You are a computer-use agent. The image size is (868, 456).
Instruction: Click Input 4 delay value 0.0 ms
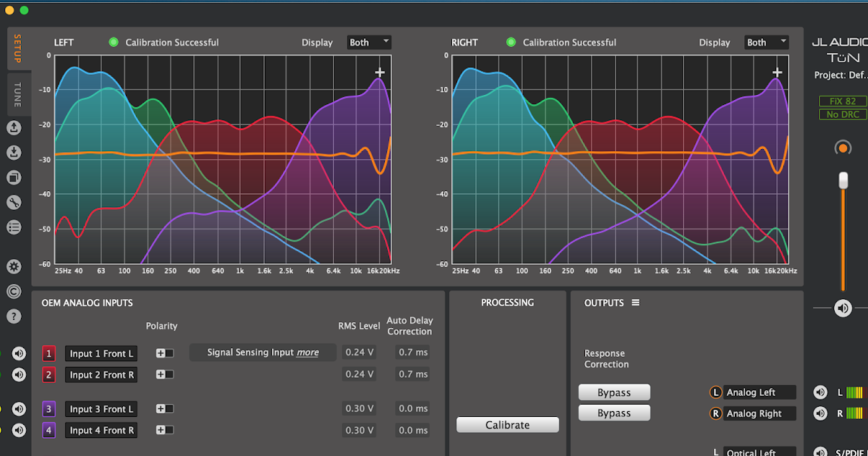tap(413, 430)
